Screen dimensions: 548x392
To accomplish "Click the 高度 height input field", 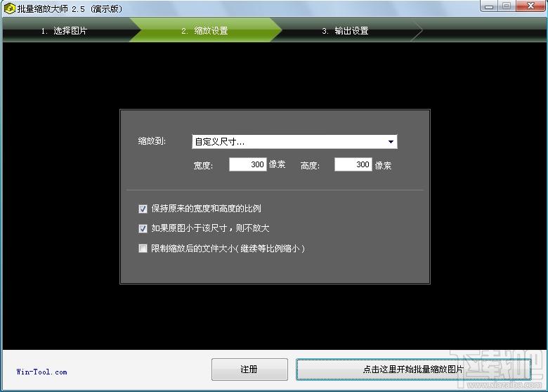I will pyautogui.click(x=353, y=164).
